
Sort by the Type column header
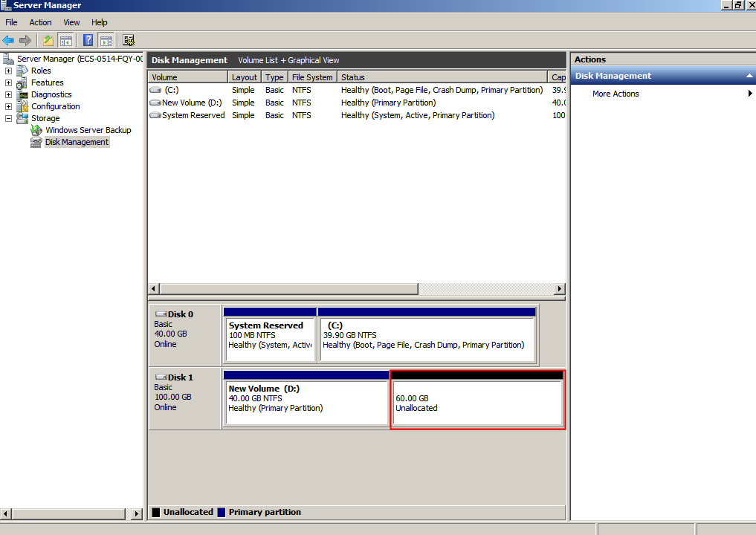(x=274, y=77)
